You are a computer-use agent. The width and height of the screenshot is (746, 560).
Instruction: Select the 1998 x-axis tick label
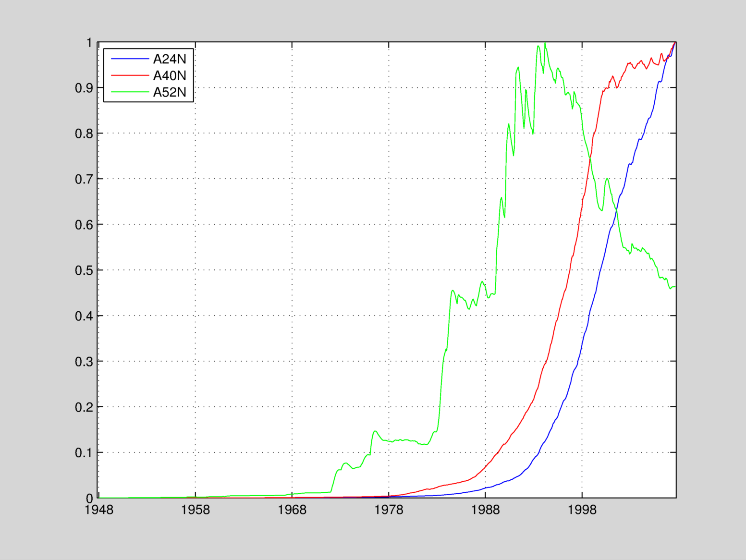point(582,510)
